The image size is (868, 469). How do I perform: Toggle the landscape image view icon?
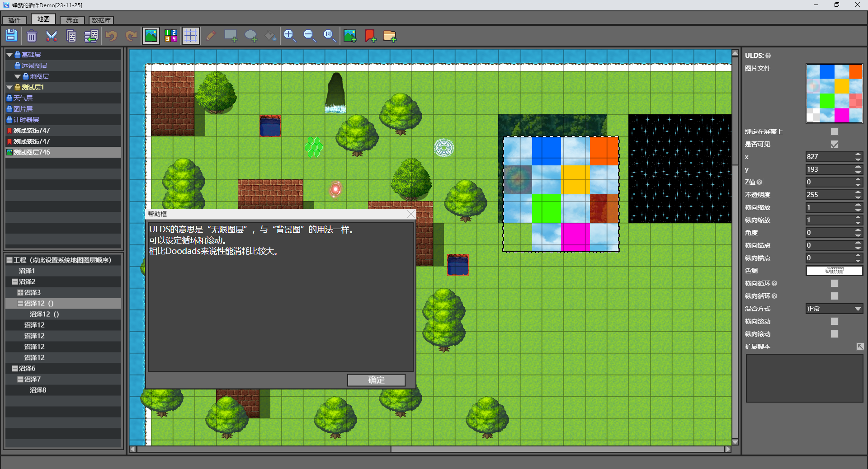(x=151, y=36)
